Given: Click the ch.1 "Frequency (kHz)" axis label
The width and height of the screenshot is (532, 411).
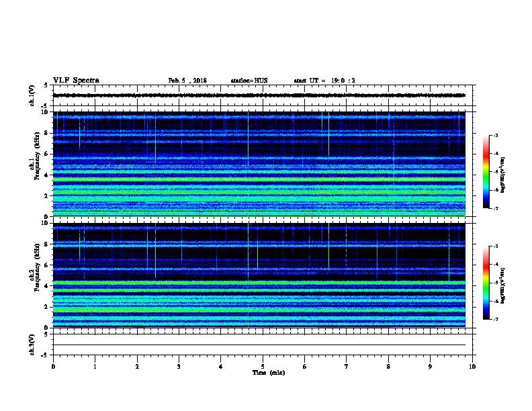Looking at the screenshot, I should (38, 156).
